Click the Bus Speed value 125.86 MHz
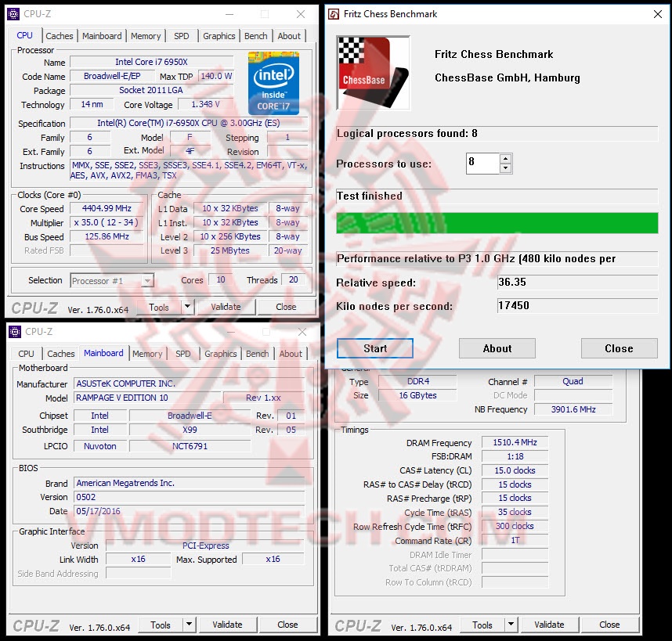The height and width of the screenshot is (641, 672). coord(107,236)
